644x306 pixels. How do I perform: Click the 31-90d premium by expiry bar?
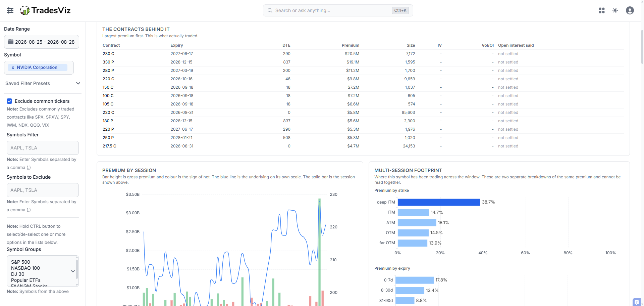[405, 301]
